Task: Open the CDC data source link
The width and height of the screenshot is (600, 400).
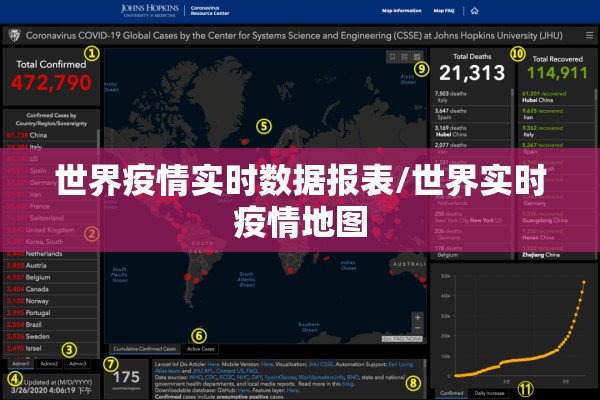Action: pos(210,377)
